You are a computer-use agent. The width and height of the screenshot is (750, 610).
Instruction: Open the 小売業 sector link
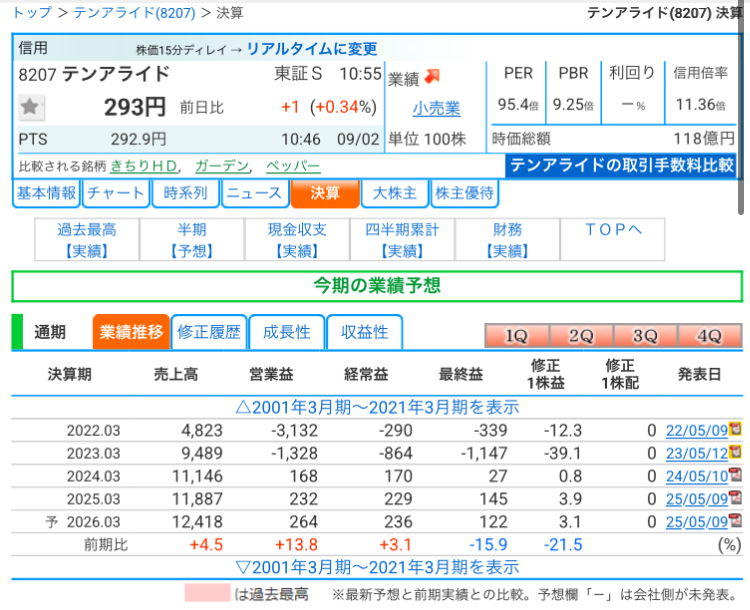[436, 109]
